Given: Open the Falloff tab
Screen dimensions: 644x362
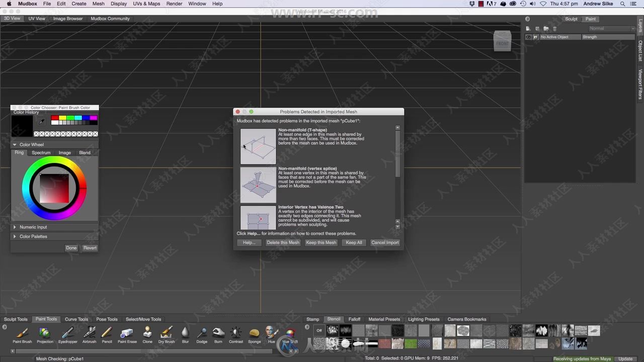Looking at the screenshot, I should pyautogui.click(x=354, y=319).
